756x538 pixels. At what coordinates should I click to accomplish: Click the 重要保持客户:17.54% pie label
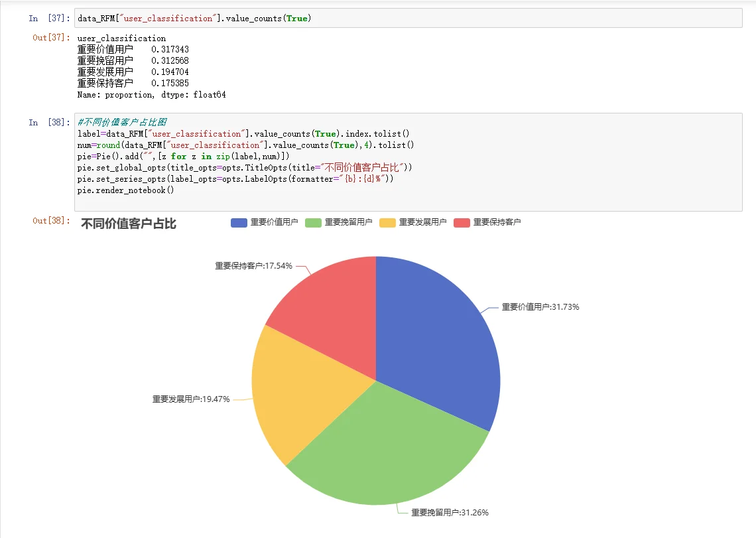coord(253,266)
